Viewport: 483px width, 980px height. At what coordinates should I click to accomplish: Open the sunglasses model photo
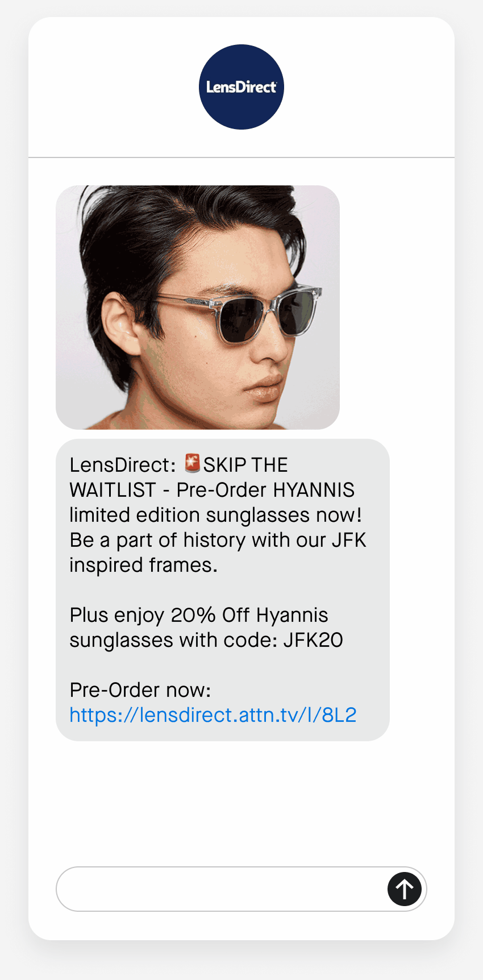pos(198,307)
